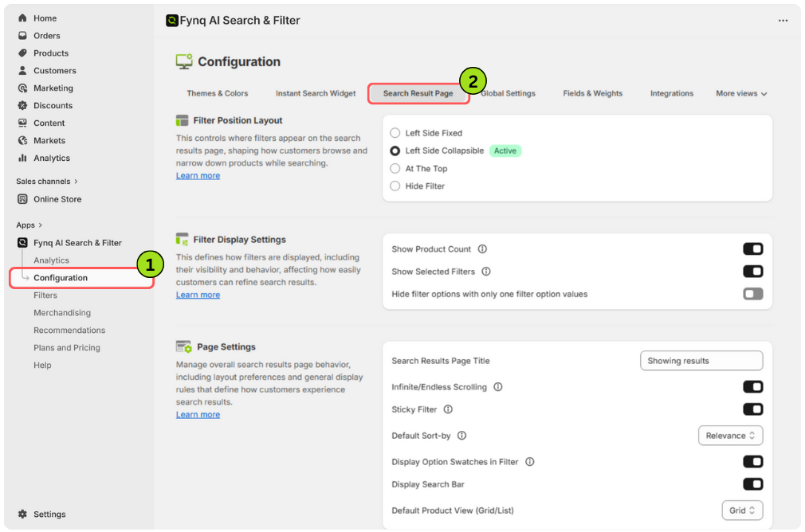The image size is (805, 532).
Task: Click the Search Results Page Title field
Action: pyautogui.click(x=701, y=361)
